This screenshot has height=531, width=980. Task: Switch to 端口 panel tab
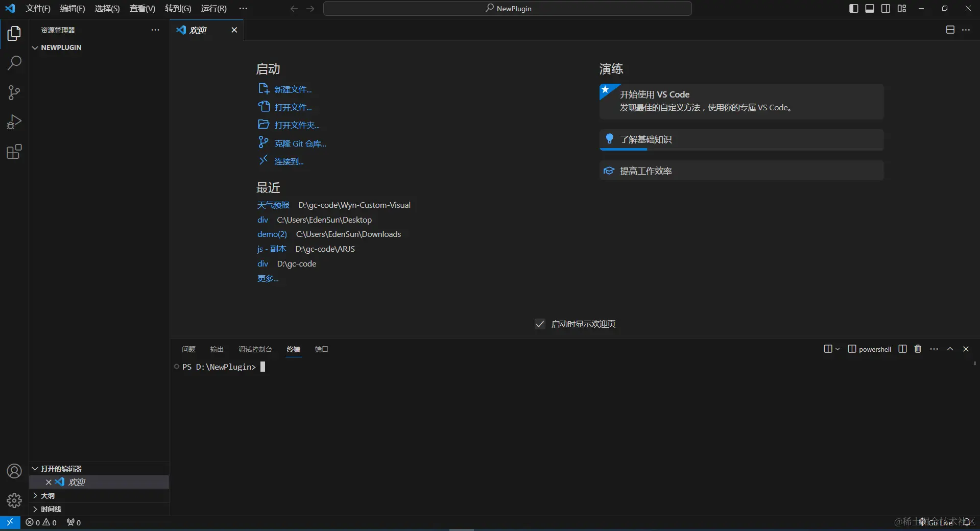[322, 349]
